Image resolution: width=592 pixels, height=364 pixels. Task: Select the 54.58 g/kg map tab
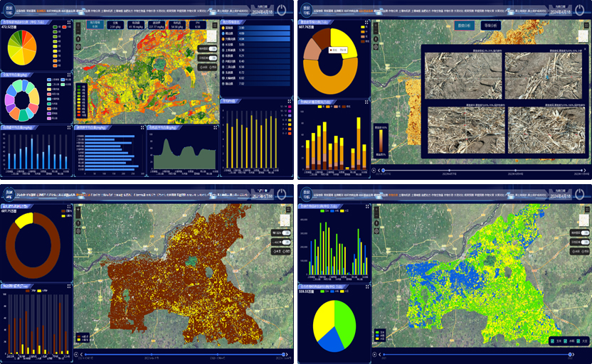[x=176, y=25]
